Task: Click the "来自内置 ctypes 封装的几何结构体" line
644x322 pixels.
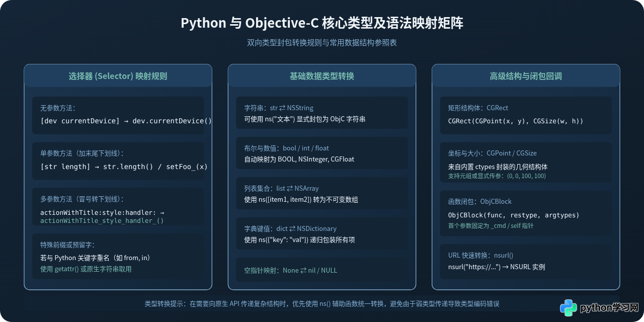Action: coord(498,167)
